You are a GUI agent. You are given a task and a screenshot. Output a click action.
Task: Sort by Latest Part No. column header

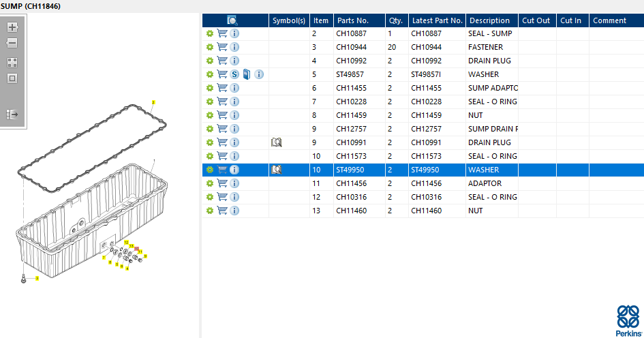pyautogui.click(x=437, y=20)
